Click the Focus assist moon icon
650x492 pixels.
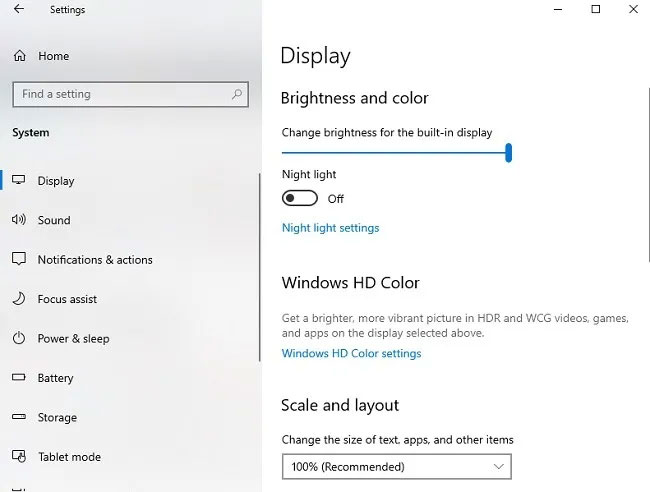(x=19, y=298)
